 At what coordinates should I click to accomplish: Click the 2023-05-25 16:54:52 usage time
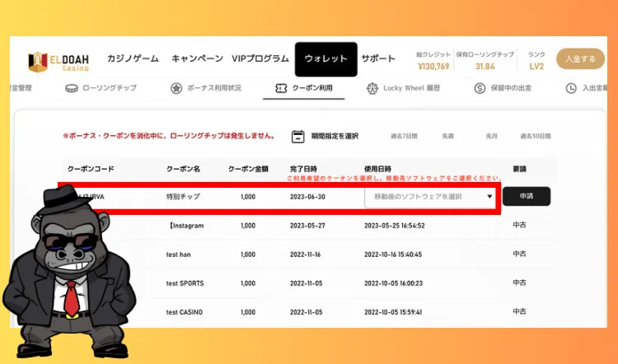pyautogui.click(x=395, y=226)
